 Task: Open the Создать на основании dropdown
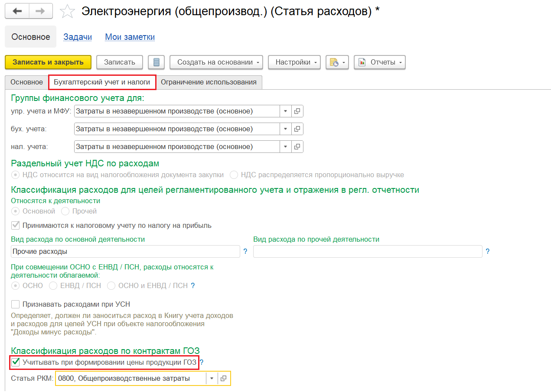(216, 62)
